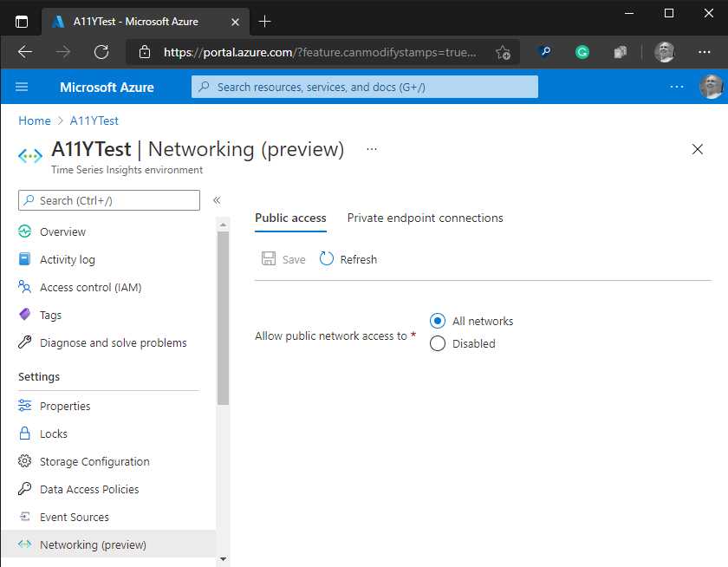Image resolution: width=728 pixels, height=567 pixels.
Task: Open the A11YTest breadcrumb link
Action: [x=94, y=121]
